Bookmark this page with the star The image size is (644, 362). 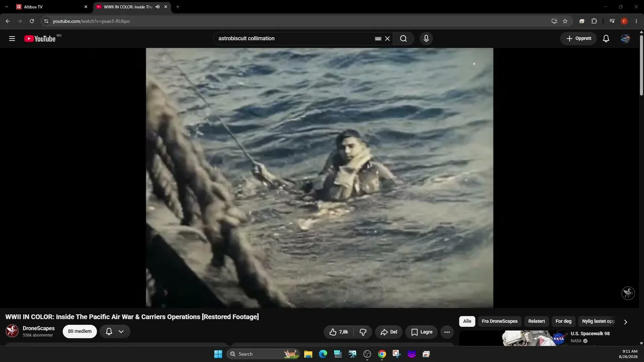point(565,21)
